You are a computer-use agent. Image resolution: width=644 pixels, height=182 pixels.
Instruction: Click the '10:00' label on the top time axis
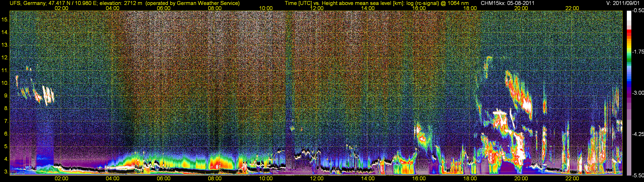(x=266, y=8)
